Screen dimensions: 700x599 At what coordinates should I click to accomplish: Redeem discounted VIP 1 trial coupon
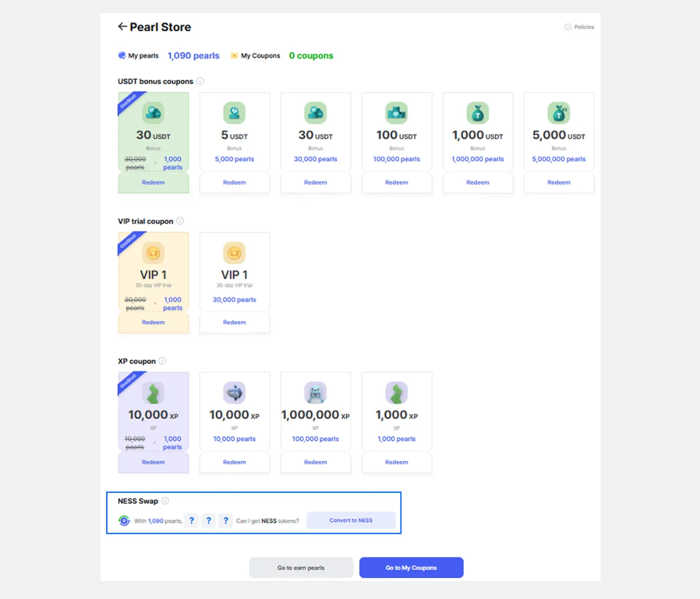point(153,323)
